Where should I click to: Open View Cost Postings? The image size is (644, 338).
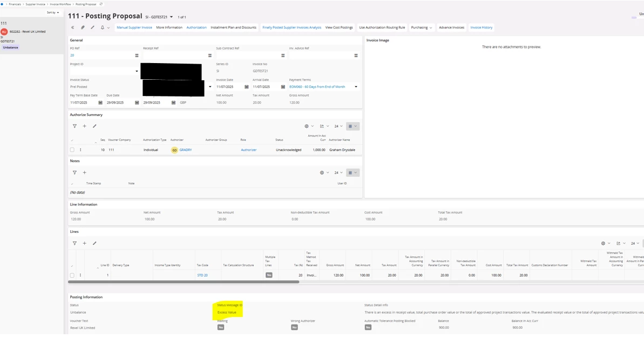[x=339, y=27]
